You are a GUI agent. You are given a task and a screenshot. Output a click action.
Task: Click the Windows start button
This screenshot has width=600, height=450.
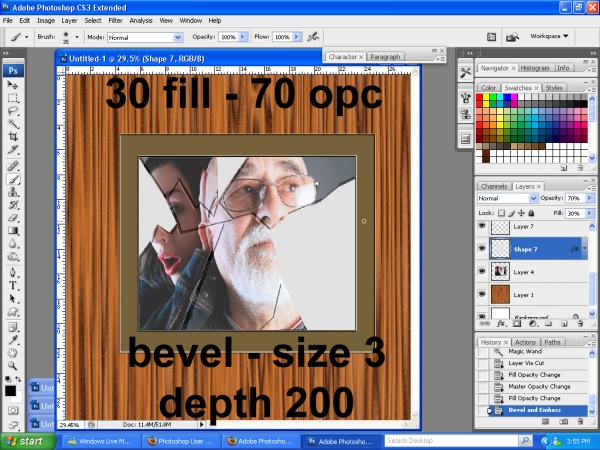[x=28, y=441]
